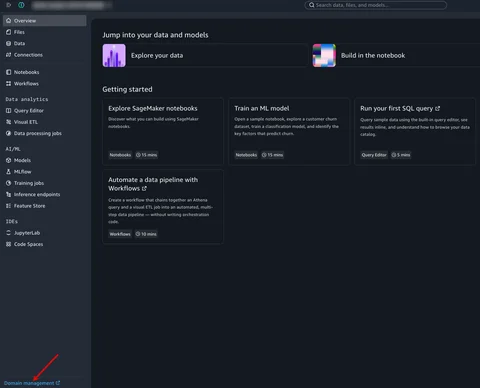Open Explore SageMaker notebooks card
This screenshot has height=388, width=480.
(153, 108)
